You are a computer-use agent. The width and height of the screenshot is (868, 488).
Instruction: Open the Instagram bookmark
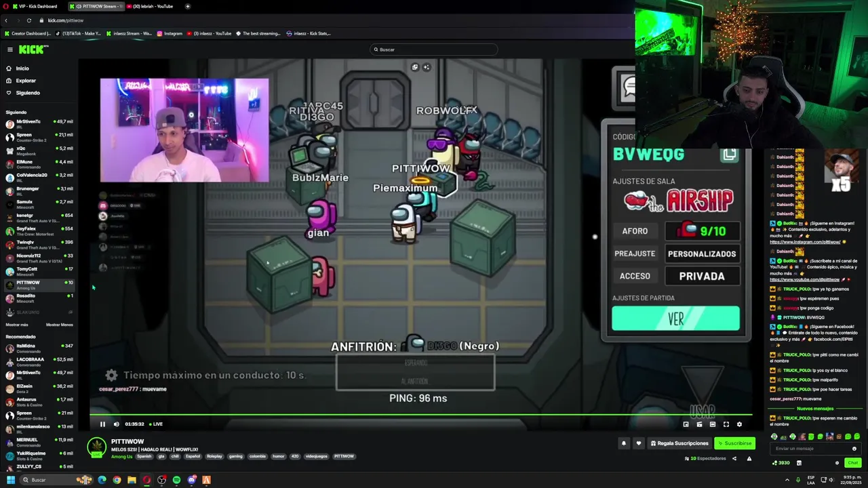[170, 33]
